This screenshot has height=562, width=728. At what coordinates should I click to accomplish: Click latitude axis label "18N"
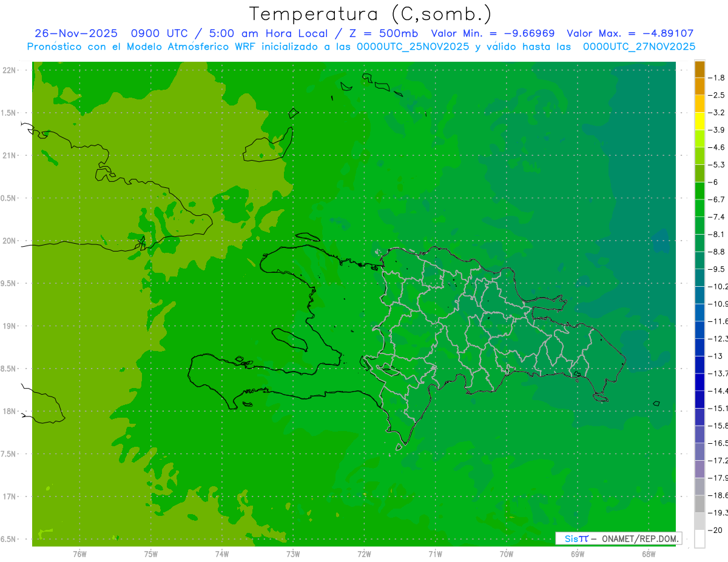pyautogui.click(x=10, y=412)
